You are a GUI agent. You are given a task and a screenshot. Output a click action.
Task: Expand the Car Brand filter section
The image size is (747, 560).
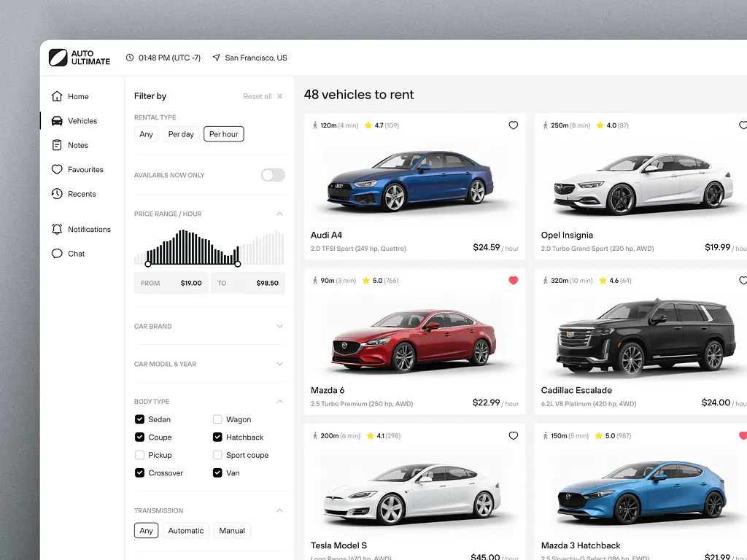[x=279, y=327]
